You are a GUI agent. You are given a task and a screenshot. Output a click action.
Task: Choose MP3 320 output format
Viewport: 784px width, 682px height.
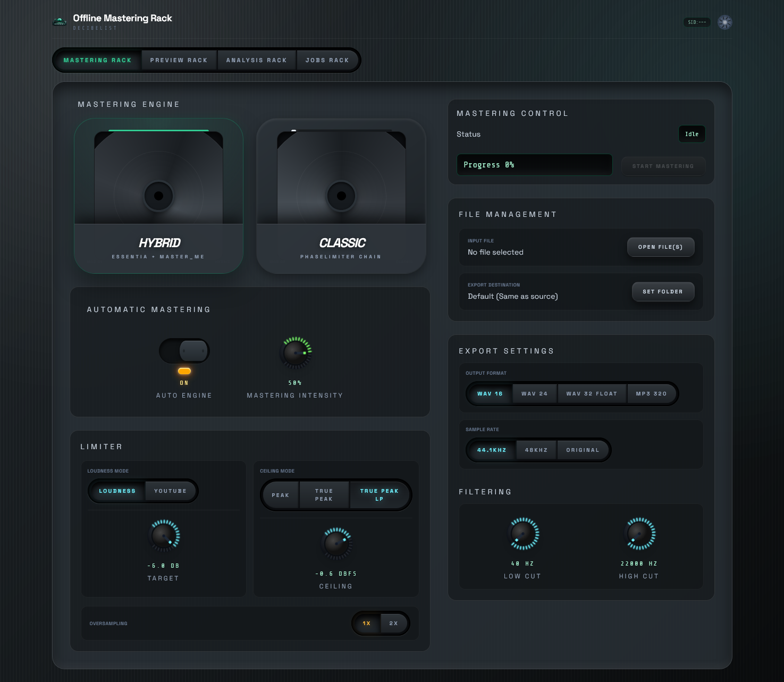652,393
